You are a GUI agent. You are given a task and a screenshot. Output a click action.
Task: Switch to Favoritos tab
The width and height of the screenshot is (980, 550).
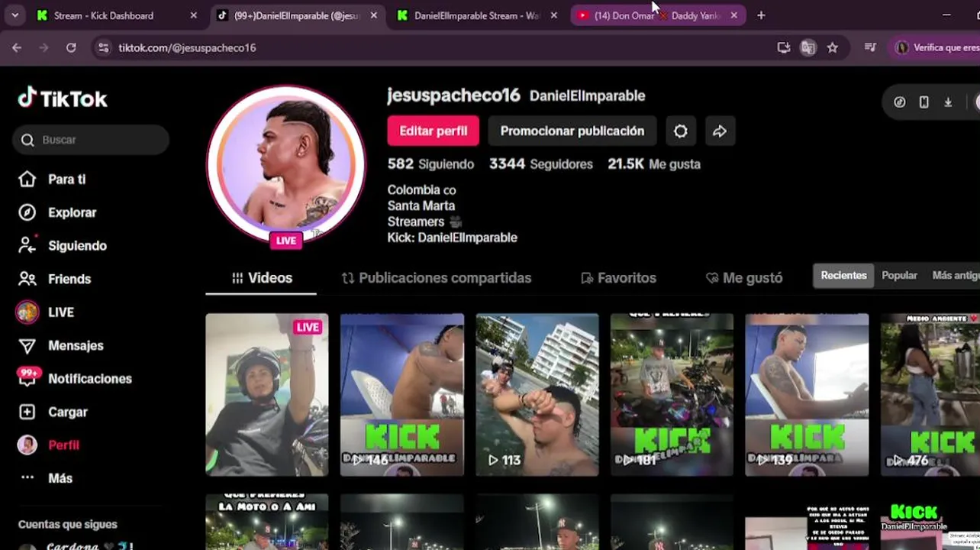tap(618, 278)
